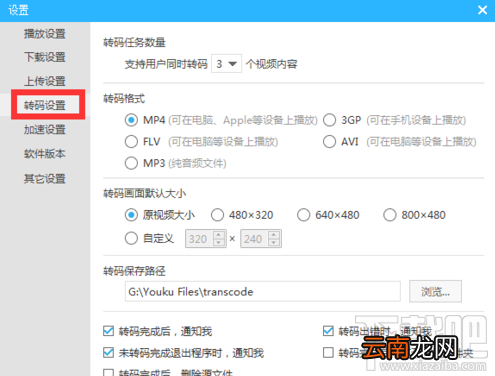This screenshot has height=376, width=495.
Task: Choose 800×480 picture size
Action: 390,215
